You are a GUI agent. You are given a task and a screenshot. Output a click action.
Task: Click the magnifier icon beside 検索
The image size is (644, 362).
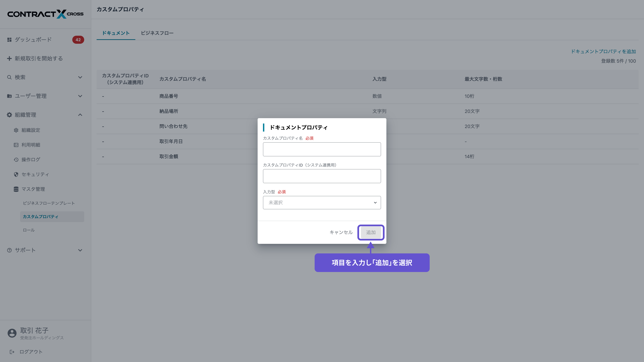point(10,77)
